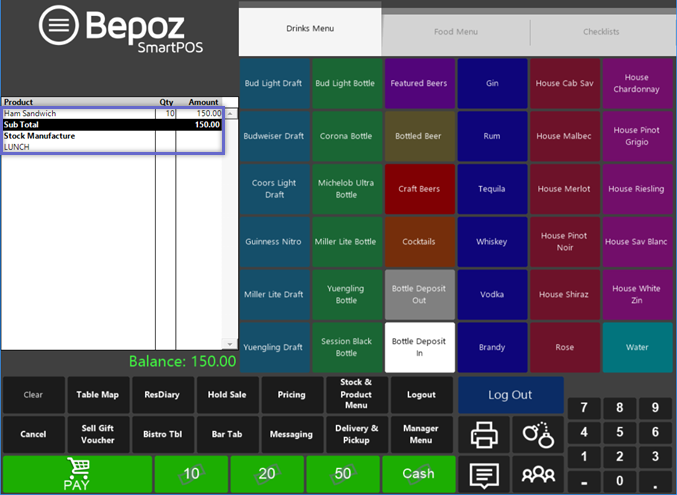Screen dimensions: 677x495
Task: Click the handcuffs icon
Action: 538,435
